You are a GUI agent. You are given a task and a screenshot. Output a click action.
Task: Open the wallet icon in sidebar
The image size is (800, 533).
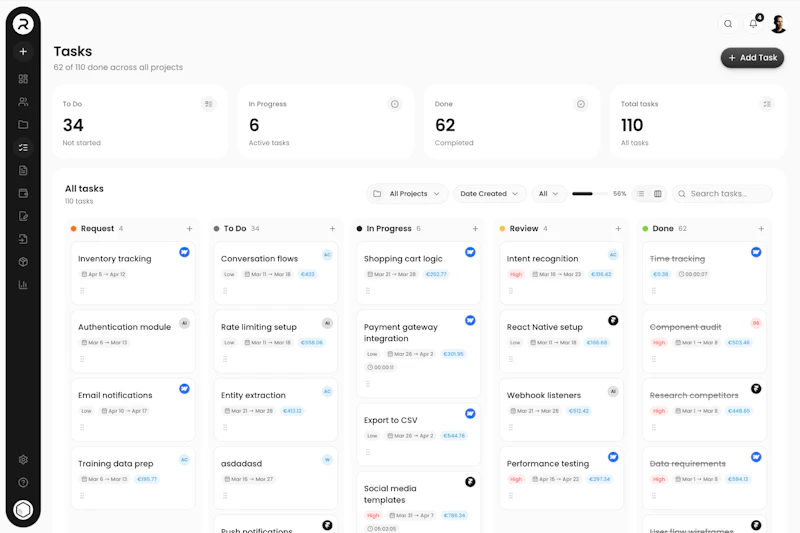[23, 193]
